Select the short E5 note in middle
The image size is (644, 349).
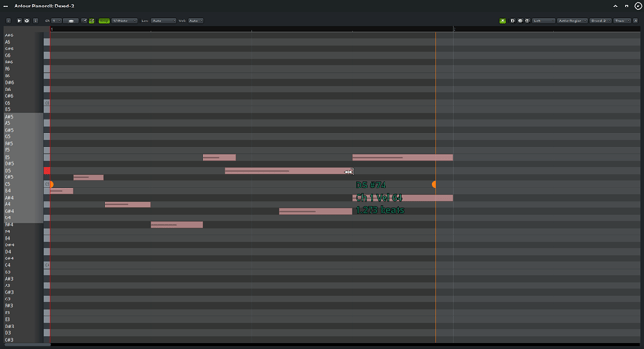pos(219,158)
